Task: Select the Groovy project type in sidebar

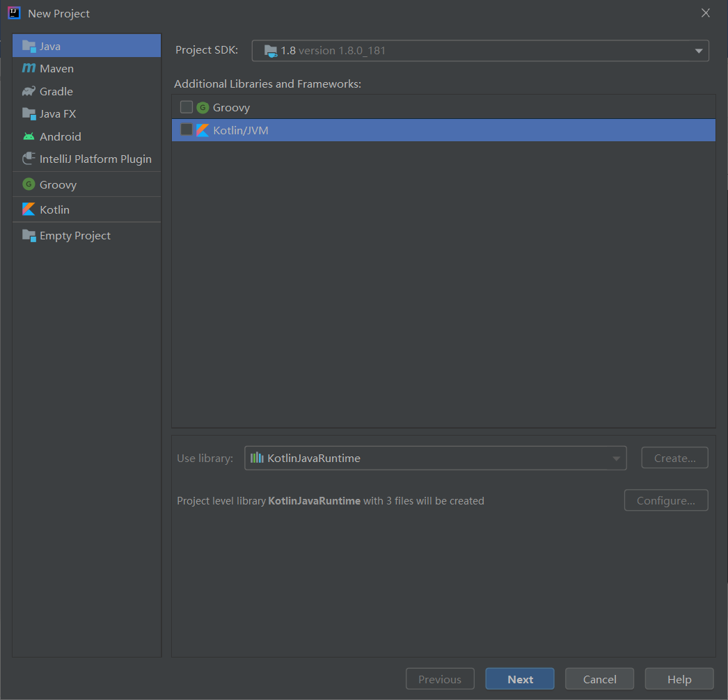Action: click(x=87, y=184)
